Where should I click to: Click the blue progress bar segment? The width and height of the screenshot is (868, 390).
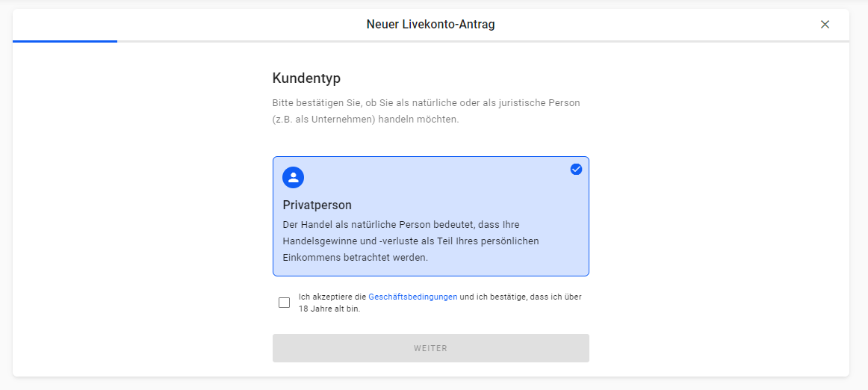[65, 41]
